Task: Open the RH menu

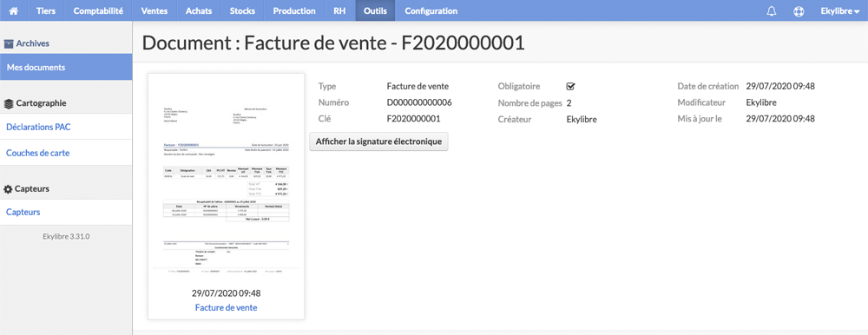Action: pyautogui.click(x=340, y=10)
